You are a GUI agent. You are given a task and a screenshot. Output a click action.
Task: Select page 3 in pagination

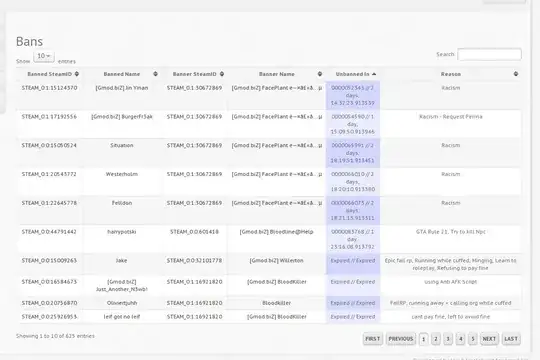448,339
